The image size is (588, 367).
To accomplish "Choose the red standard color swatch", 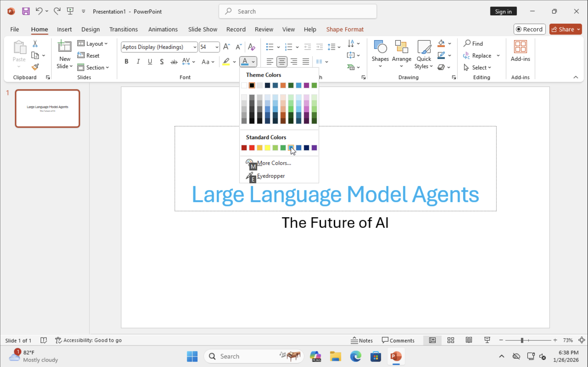I will (252, 148).
